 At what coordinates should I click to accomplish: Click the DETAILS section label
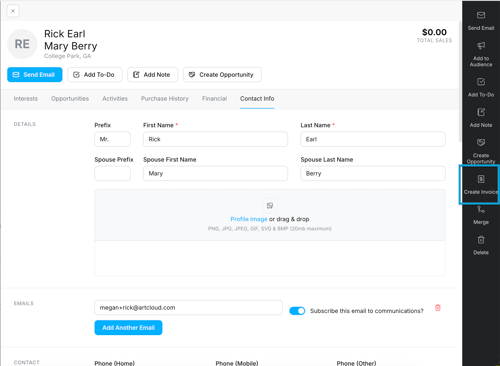25,124
